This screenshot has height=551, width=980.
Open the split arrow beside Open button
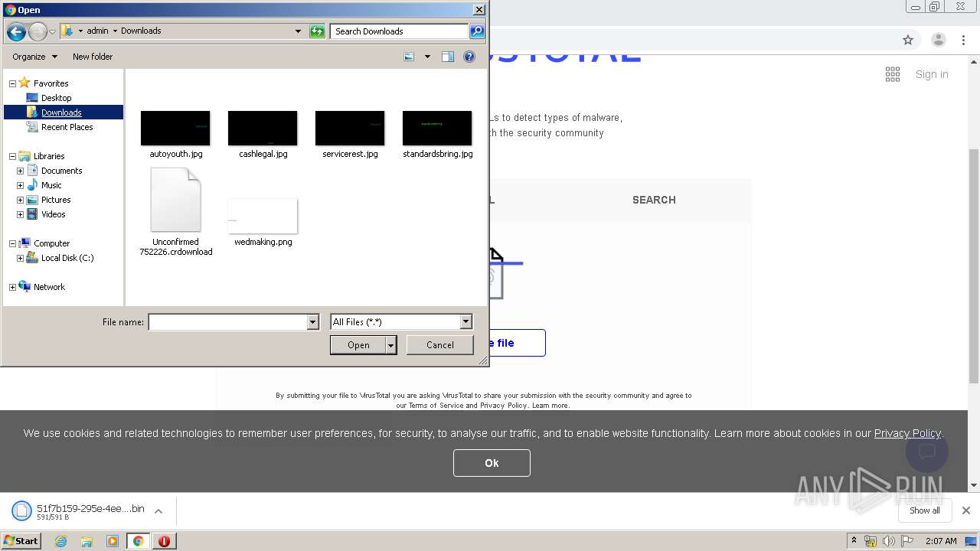click(x=390, y=345)
